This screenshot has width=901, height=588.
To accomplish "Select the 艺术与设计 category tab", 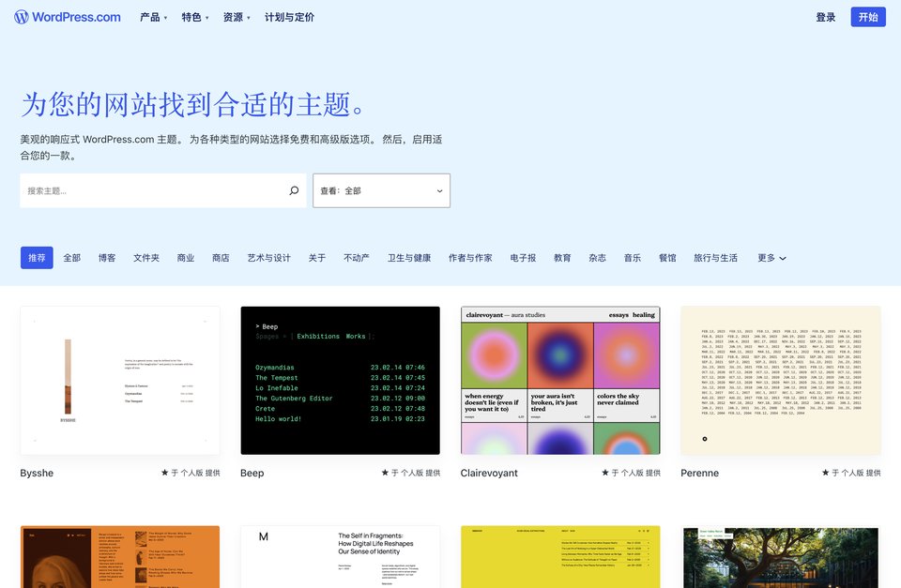I will click(269, 258).
